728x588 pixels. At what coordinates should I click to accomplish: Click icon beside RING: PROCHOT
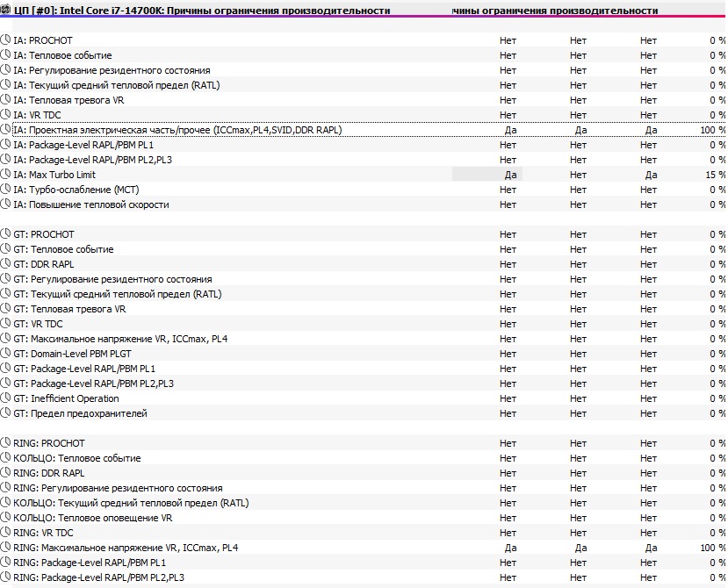[5, 442]
